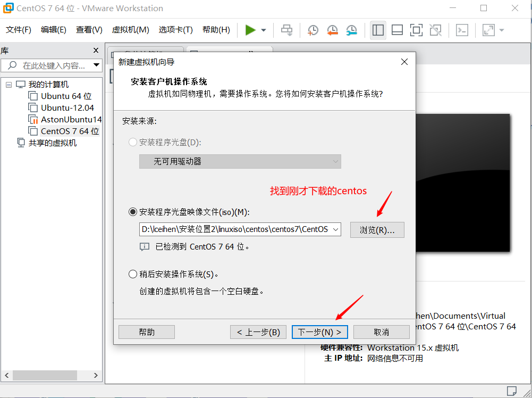Click the 取消 cancel button
This screenshot has height=398, width=532.
click(x=382, y=332)
